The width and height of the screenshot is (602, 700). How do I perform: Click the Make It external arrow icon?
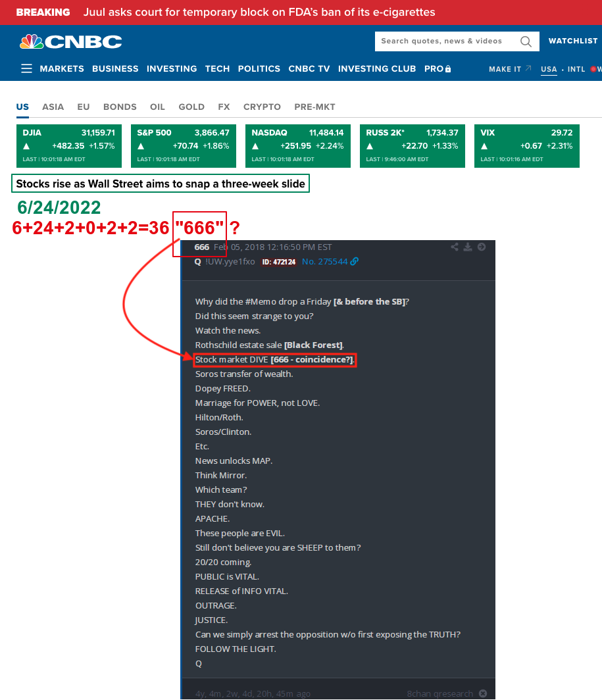click(x=528, y=68)
